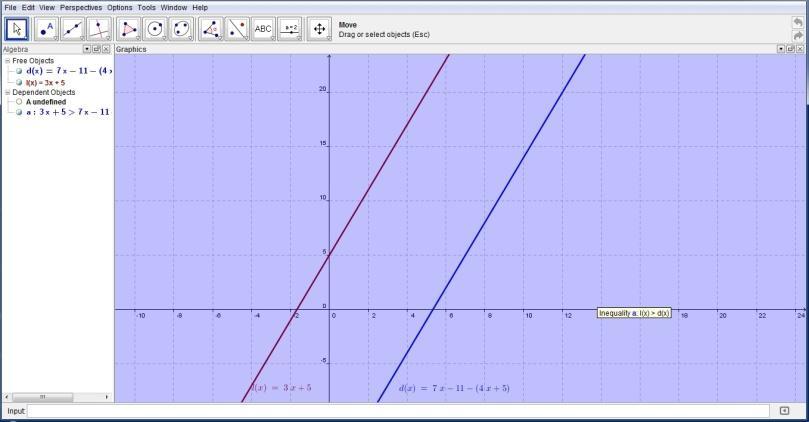Open the Edit menu
The image size is (809, 422).
[28, 8]
